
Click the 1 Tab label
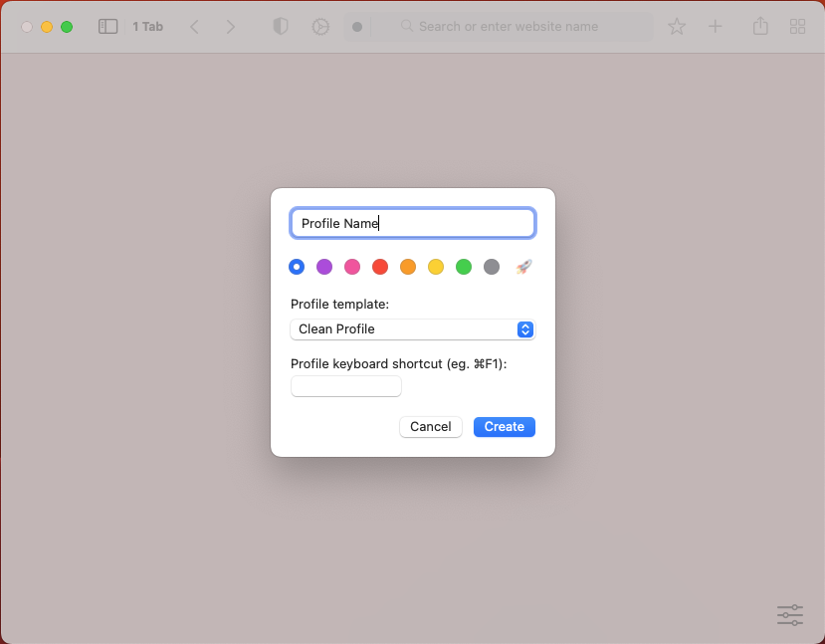[x=147, y=27]
